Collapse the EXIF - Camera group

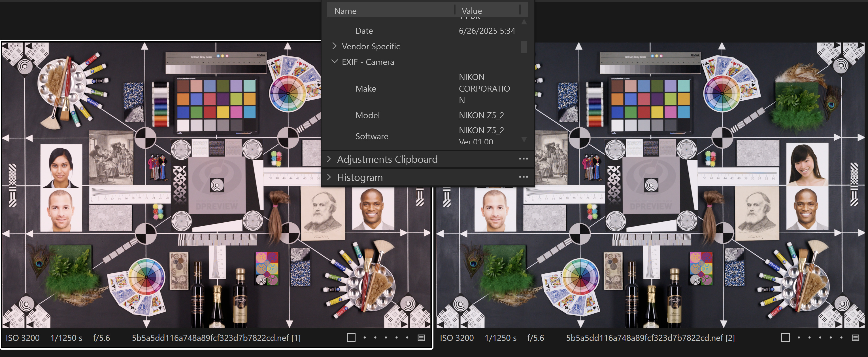point(334,62)
